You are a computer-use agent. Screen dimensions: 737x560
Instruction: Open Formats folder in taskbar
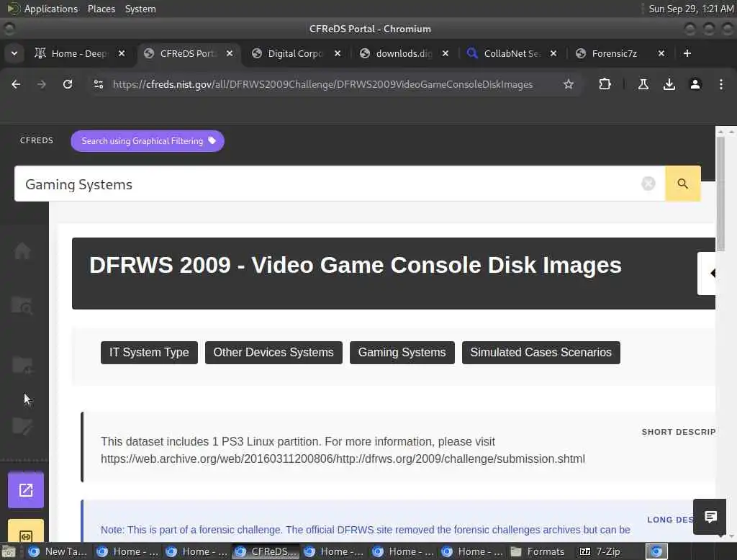[x=537, y=551]
